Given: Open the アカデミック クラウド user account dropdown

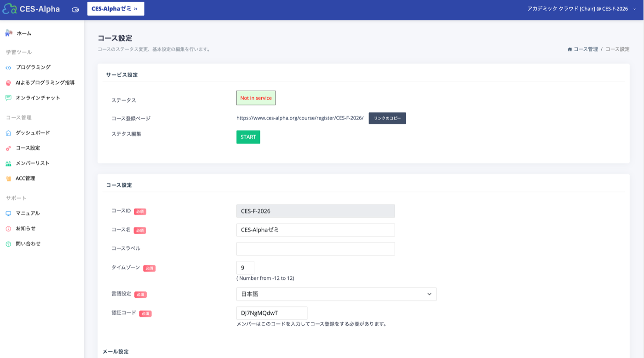Looking at the screenshot, I should point(581,9).
